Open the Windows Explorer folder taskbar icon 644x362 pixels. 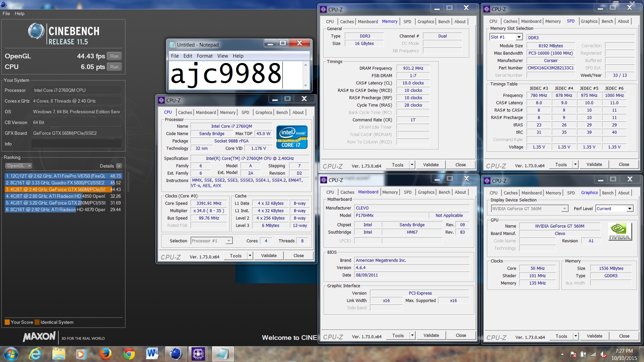click(x=59, y=354)
